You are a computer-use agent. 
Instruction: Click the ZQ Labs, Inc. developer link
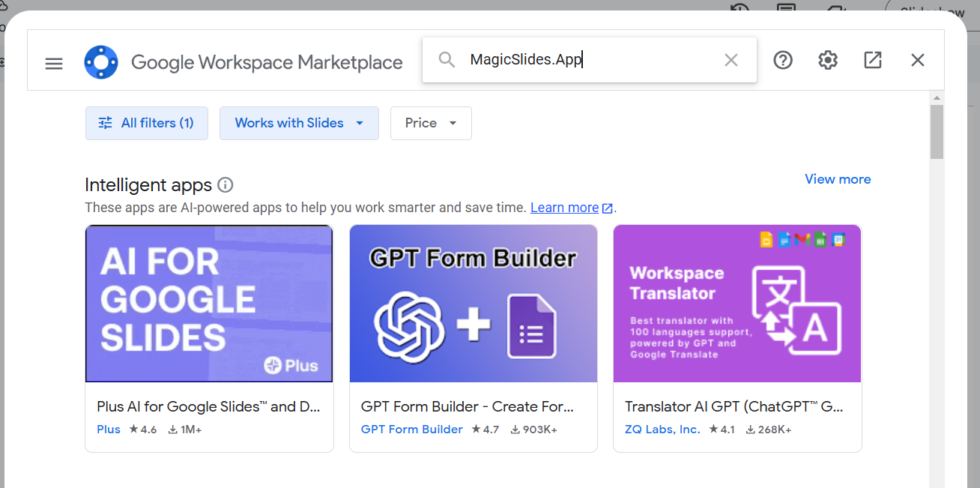[x=662, y=430]
